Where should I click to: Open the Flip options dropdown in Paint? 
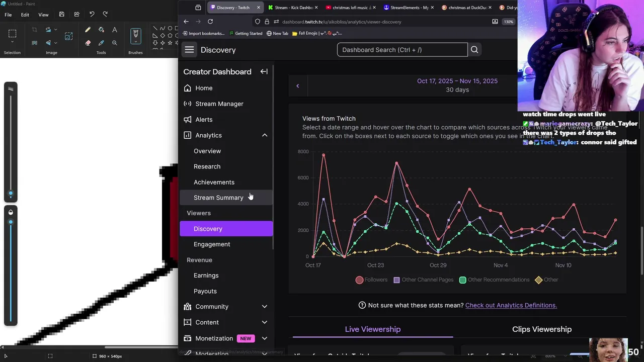pyautogui.click(x=56, y=43)
